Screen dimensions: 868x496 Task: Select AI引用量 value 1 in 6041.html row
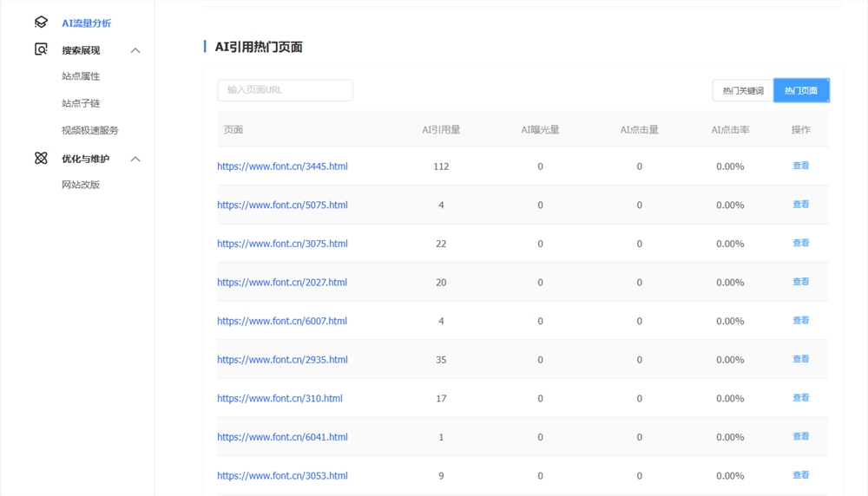click(441, 437)
